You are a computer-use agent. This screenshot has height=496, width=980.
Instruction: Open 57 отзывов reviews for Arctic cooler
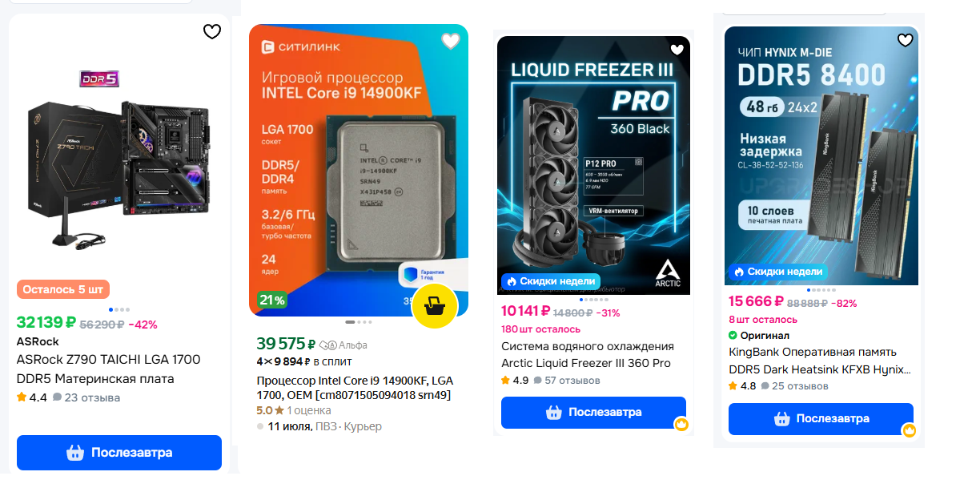[x=567, y=381]
